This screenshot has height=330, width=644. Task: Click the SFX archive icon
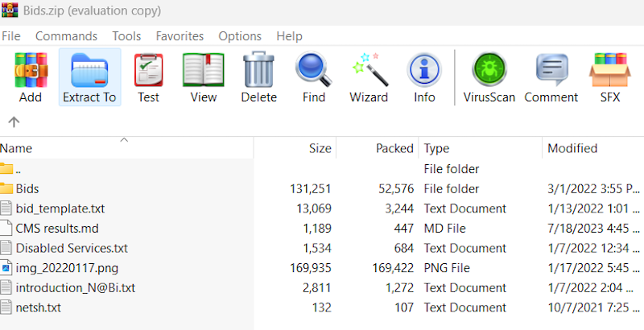[x=610, y=70]
